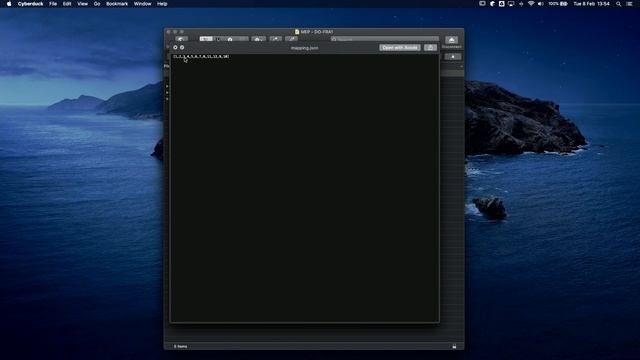
Task: Click the AirPlay display icon in menu bar
Action: click(511, 4)
